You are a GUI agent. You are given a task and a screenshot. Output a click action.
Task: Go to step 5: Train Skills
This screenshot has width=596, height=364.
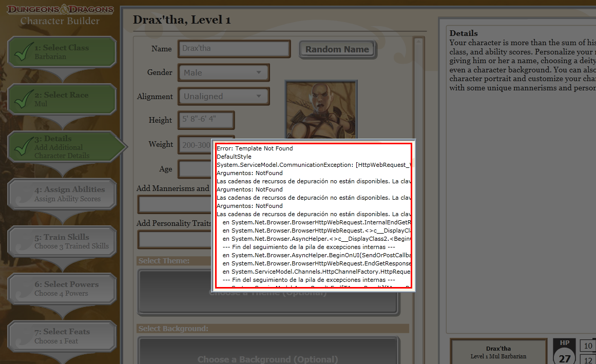coord(62,241)
